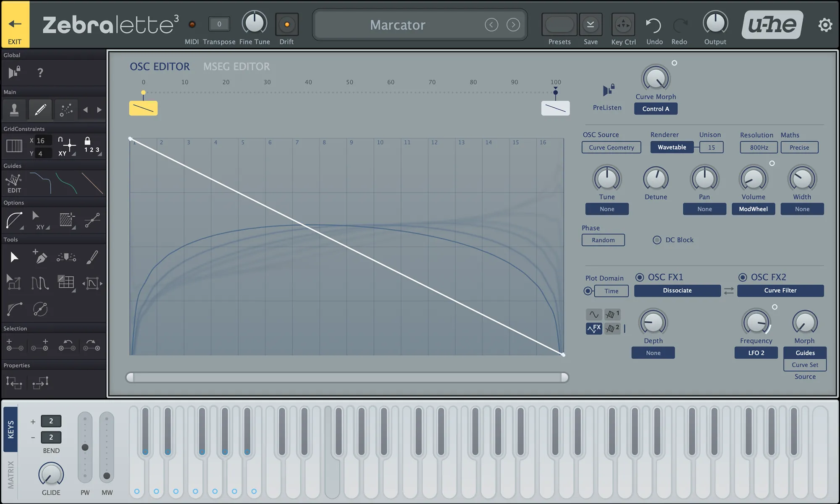Click the Random phase button

click(603, 240)
